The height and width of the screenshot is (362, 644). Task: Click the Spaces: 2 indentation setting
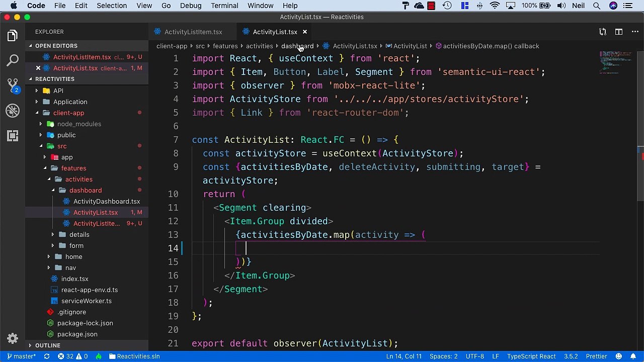[x=443, y=356]
